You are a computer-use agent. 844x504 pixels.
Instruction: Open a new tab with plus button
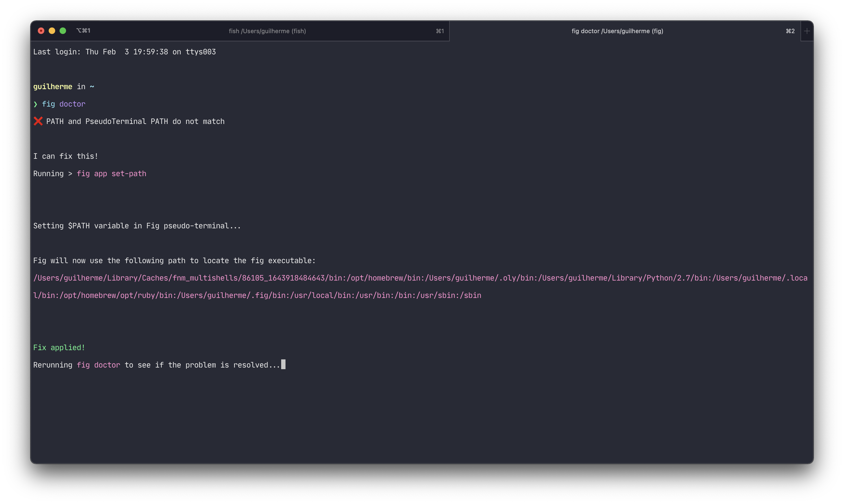click(807, 31)
